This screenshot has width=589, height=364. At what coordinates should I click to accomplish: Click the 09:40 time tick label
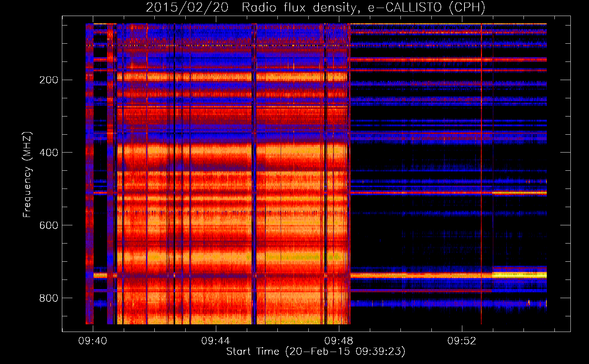tap(93, 341)
